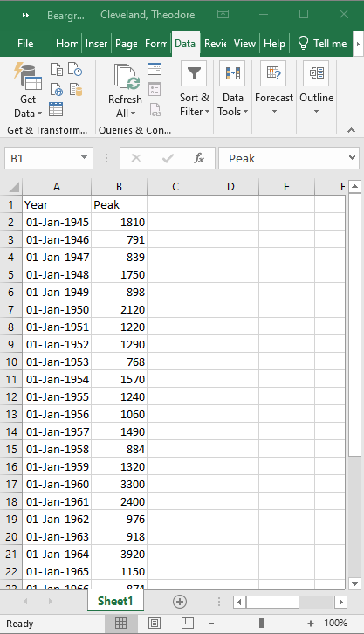364x634 pixels.
Task: Expand the formula bar
Action: pyautogui.click(x=352, y=158)
